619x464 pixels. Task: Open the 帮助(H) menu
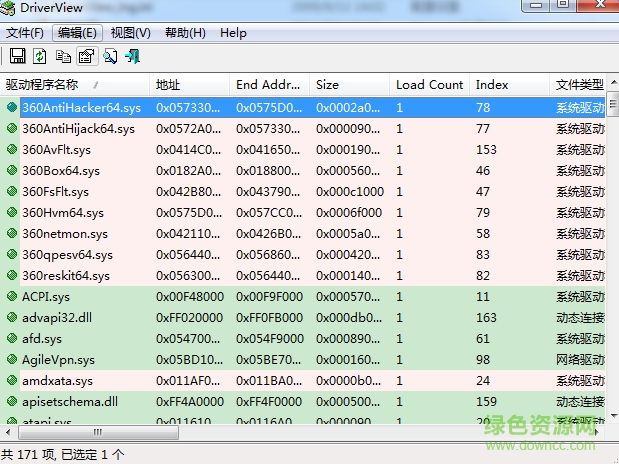click(185, 33)
